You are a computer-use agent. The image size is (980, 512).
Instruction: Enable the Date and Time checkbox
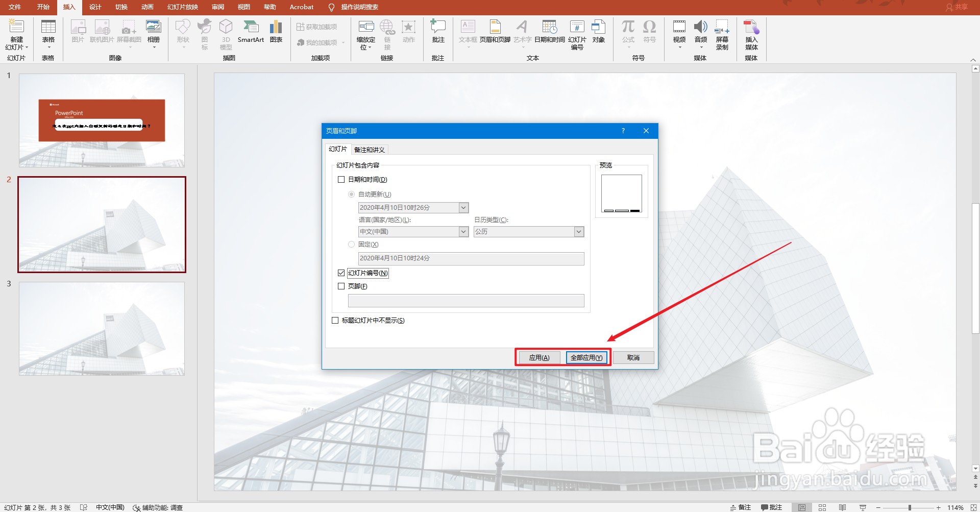[341, 180]
